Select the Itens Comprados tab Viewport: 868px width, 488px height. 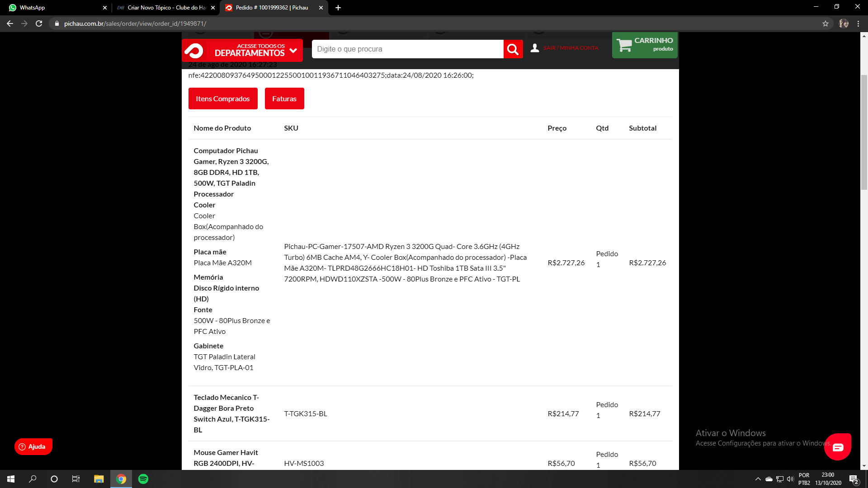tap(223, 99)
